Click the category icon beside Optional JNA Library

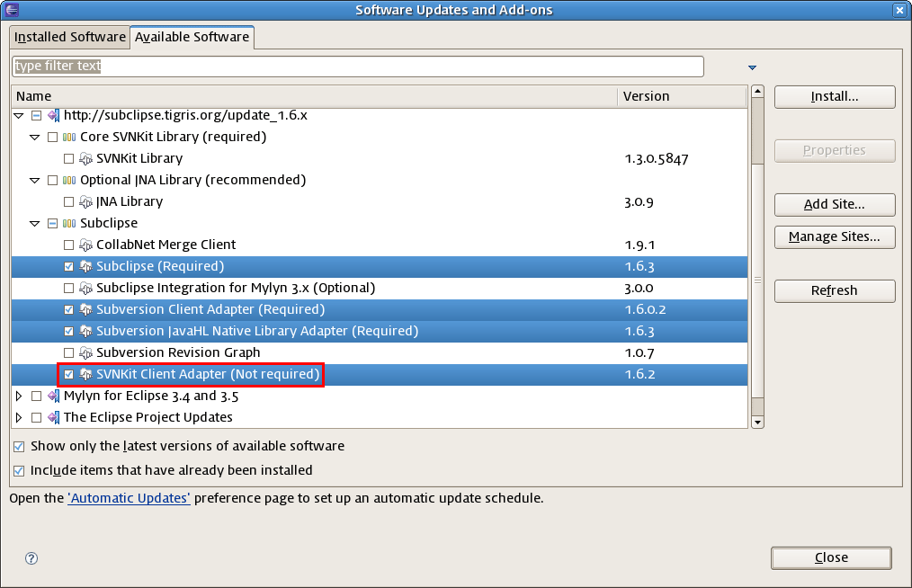(x=69, y=181)
